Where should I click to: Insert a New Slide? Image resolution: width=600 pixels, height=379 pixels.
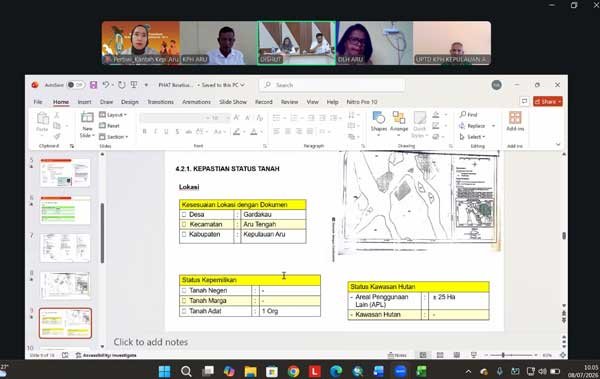tap(87, 125)
